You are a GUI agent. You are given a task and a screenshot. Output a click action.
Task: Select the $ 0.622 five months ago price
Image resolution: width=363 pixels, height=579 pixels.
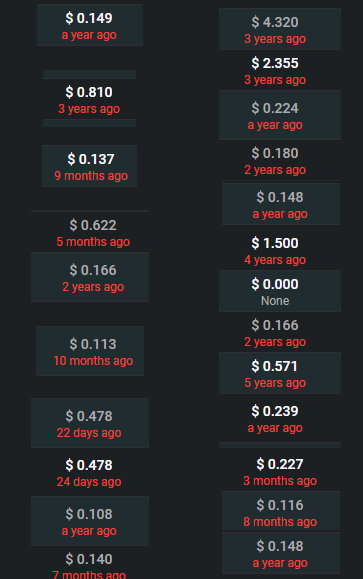pyautogui.click(x=90, y=232)
